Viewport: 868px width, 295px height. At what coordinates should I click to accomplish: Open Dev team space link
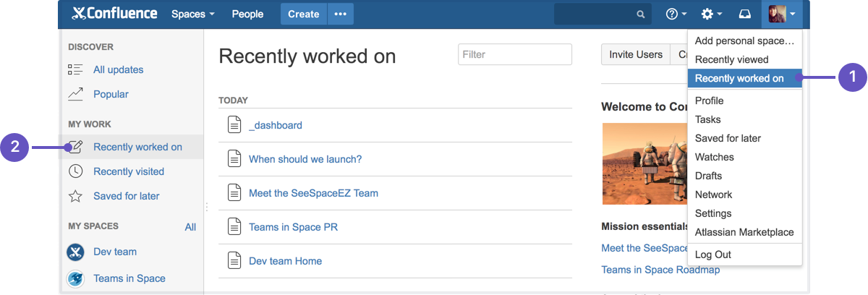[115, 252]
